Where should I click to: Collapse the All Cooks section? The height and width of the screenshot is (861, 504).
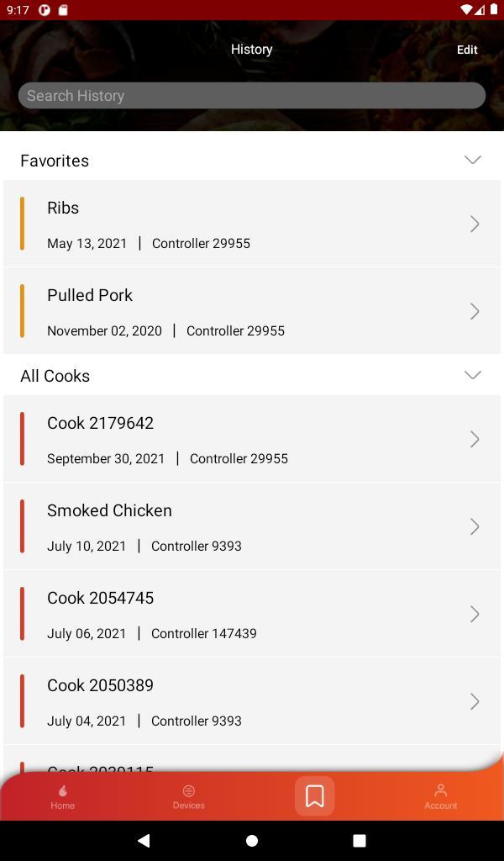(x=472, y=375)
